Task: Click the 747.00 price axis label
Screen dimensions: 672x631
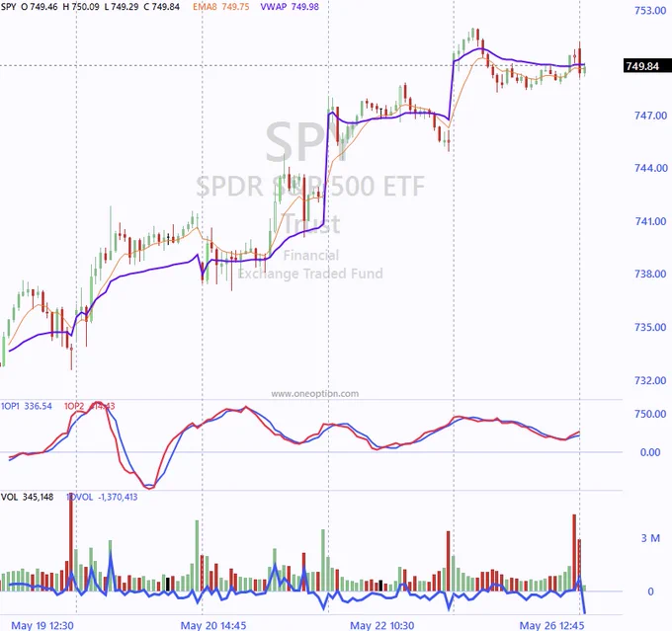Action: tap(650, 116)
